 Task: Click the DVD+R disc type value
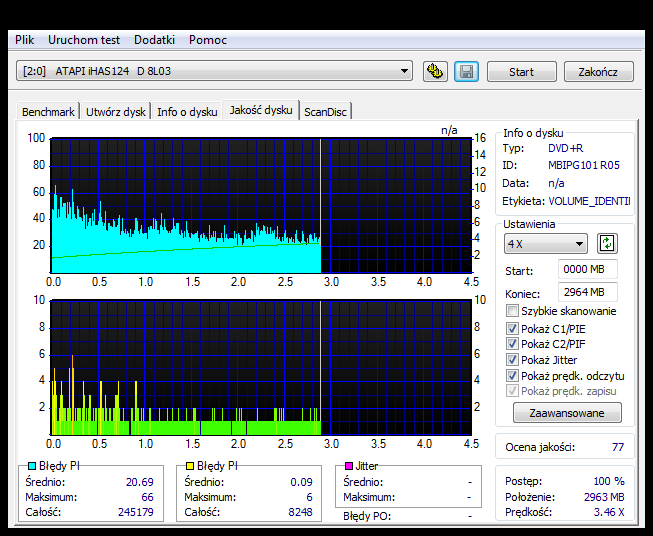pos(565,148)
